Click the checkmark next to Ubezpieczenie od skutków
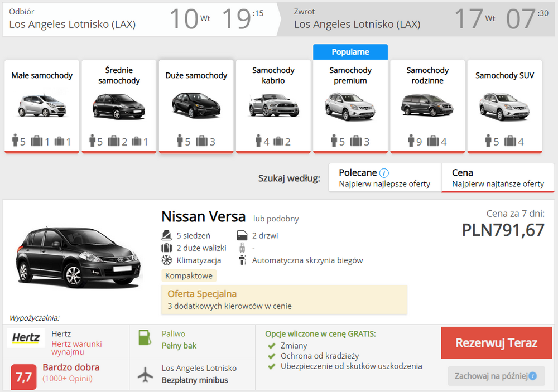Viewport: 558px width, 392px height. (x=272, y=366)
